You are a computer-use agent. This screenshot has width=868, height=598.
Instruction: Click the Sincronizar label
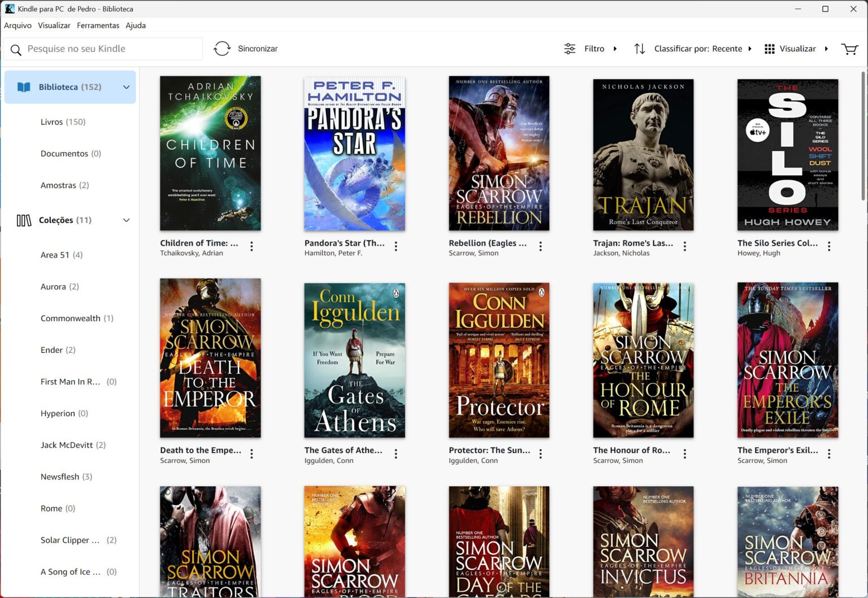click(x=258, y=49)
